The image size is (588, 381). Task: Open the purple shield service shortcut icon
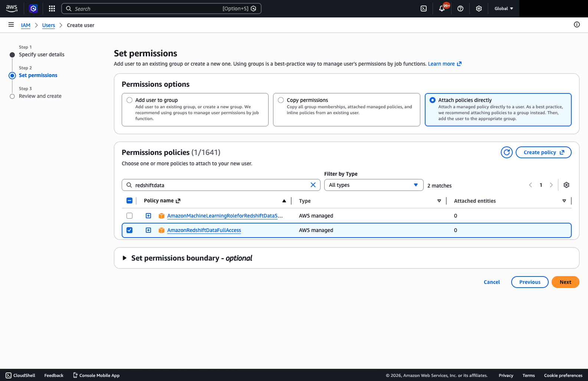(x=33, y=9)
